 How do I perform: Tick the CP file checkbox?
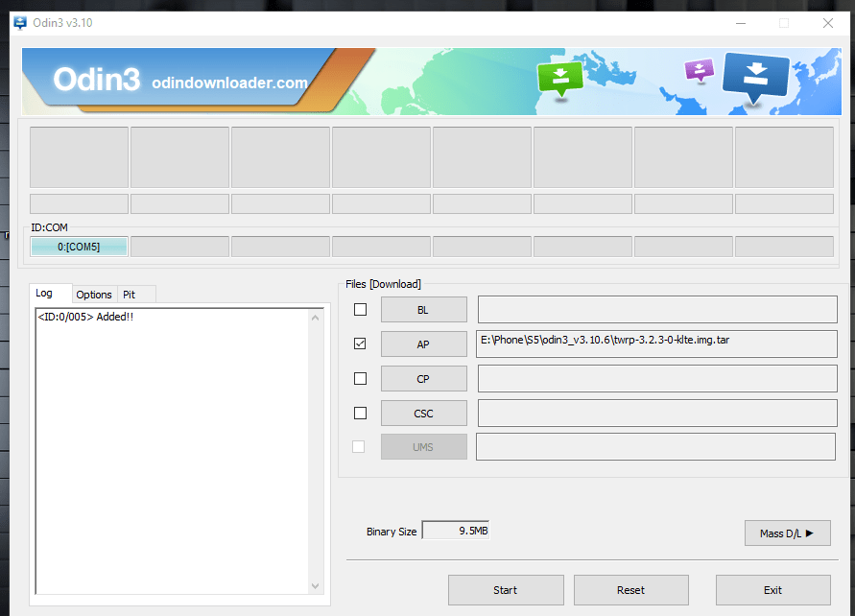point(361,378)
